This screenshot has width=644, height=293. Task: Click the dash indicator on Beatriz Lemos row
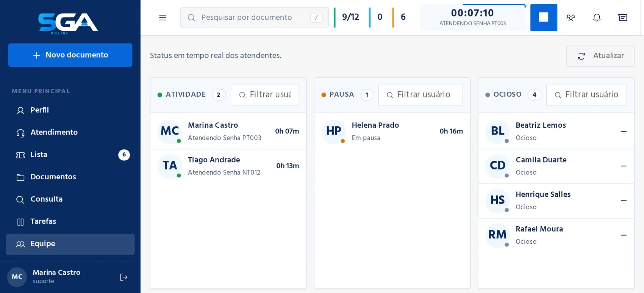coord(624,132)
